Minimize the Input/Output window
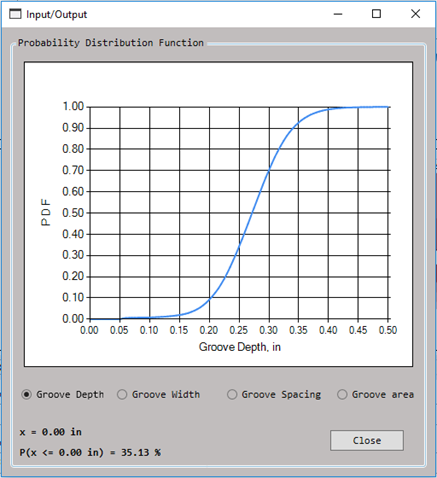This screenshot has width=437, height=478. pos(338,14)
